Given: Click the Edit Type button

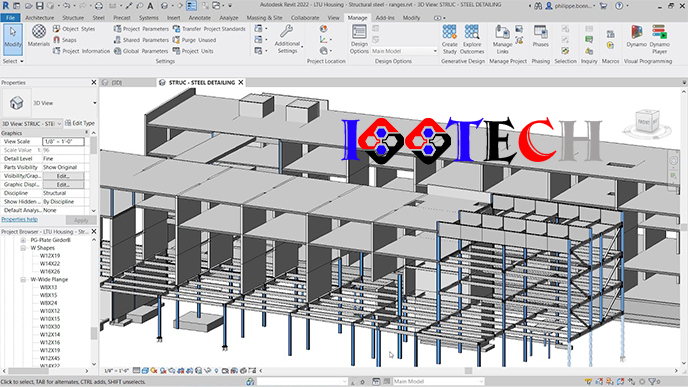Looking at the screenshot, I should coord(80,123).
